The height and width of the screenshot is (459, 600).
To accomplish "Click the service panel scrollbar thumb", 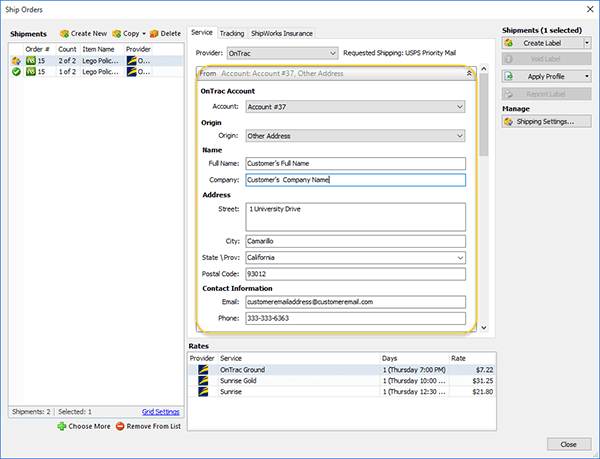I will (x=484, y=115).
